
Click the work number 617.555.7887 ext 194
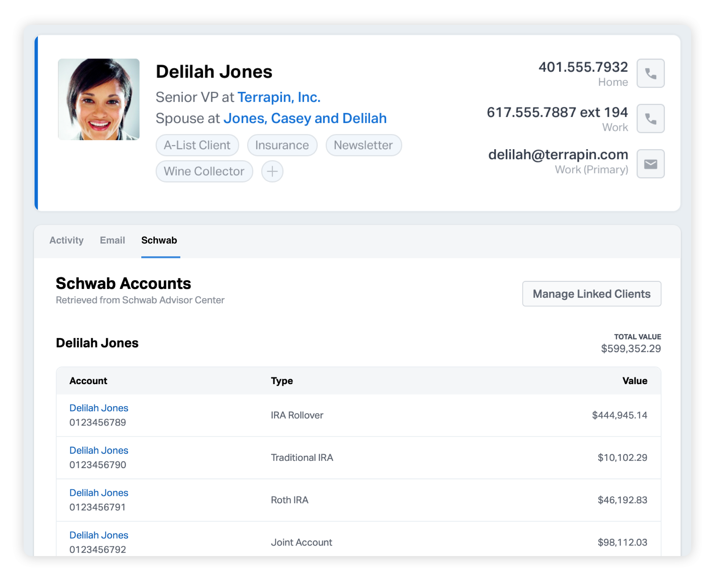coord(558,112)
